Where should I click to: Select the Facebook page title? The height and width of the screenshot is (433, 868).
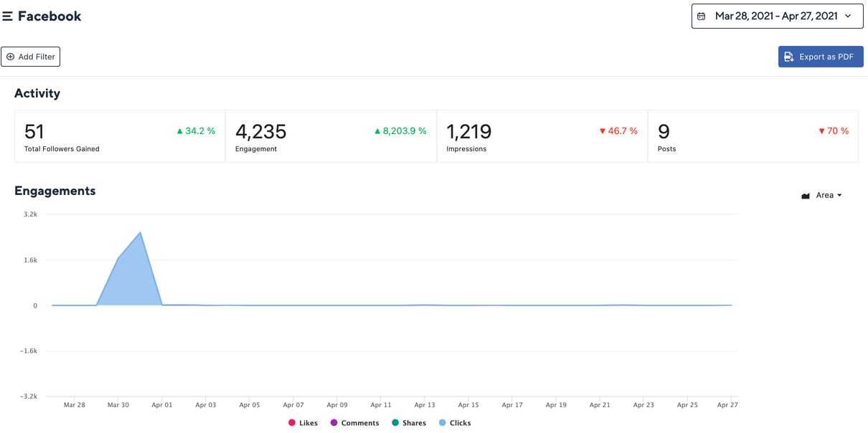[50, 15]
